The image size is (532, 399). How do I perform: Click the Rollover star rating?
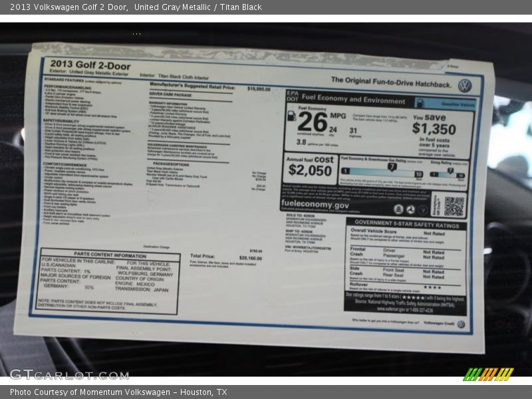pyautogui.click(x=432, y=287)
